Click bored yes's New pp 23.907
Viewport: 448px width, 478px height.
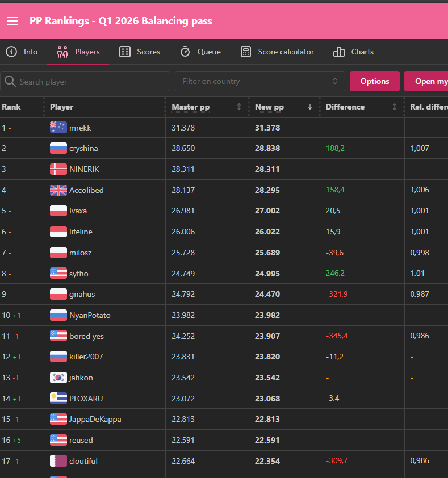tap(267, 336)
